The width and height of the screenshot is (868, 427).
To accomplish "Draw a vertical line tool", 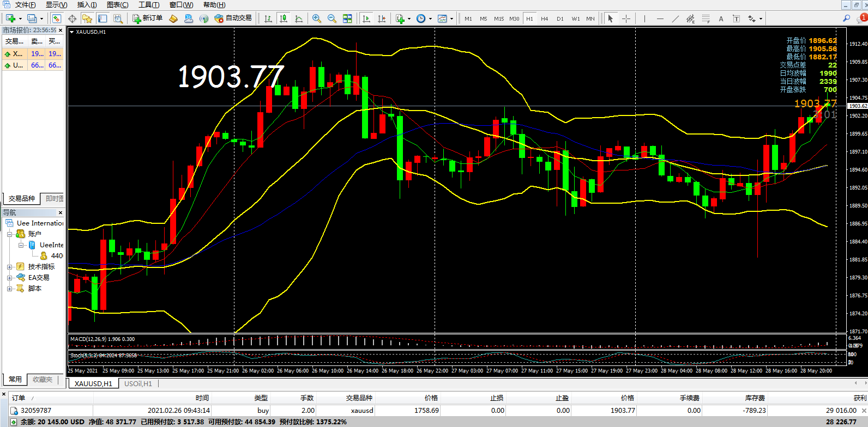I will [644, 19].
